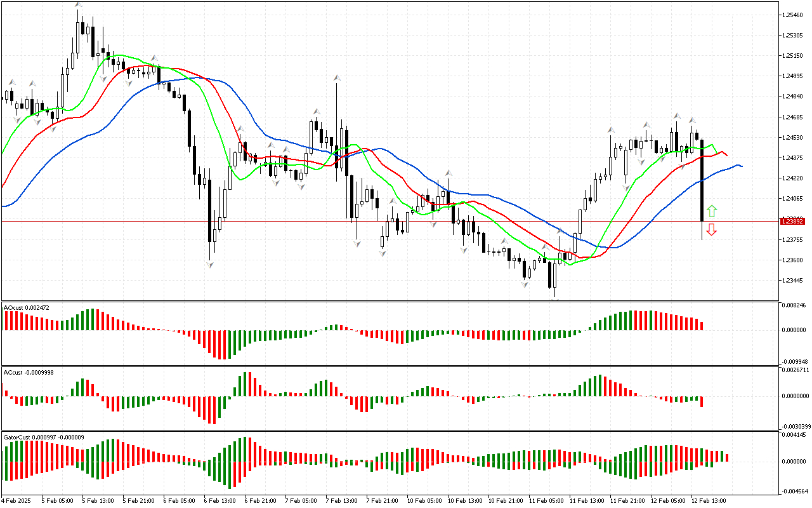Screen dimensions: 812x508
Task: Click the 1.24840 price axis label
Action: [x=793, y=97]
